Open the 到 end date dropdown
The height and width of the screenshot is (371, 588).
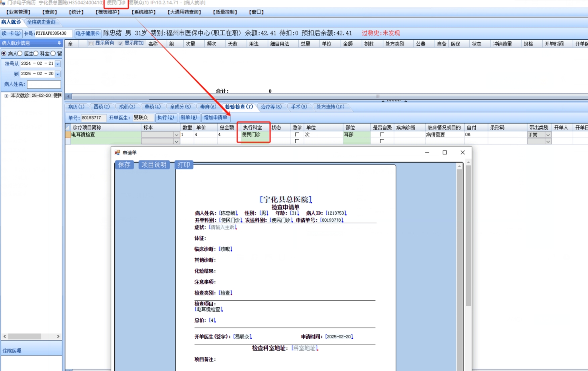(x=58, y=74)
